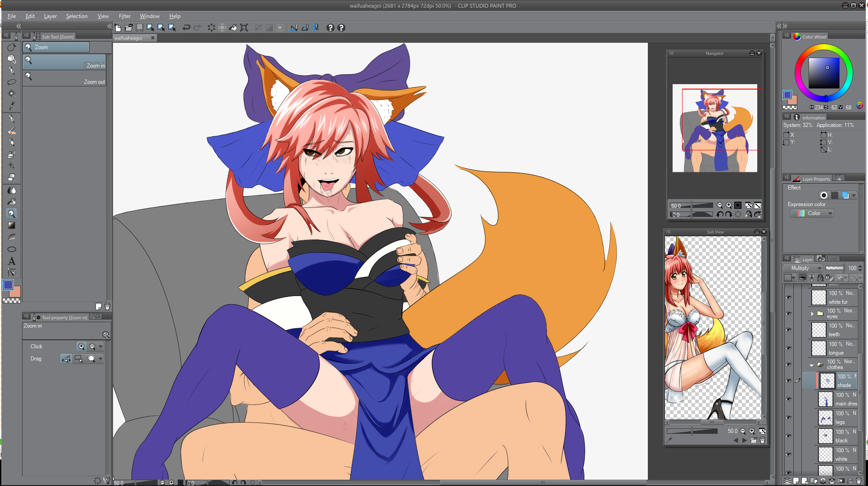Select the main dress layer thumbnail
The width and height of the screenshot is (868, 486).
(825, 399)
